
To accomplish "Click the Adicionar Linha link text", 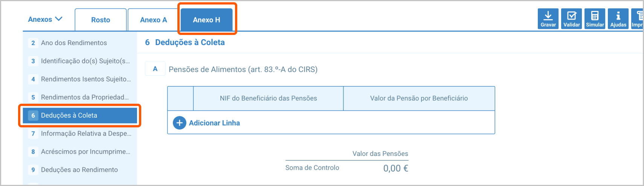I will (214, 123).
